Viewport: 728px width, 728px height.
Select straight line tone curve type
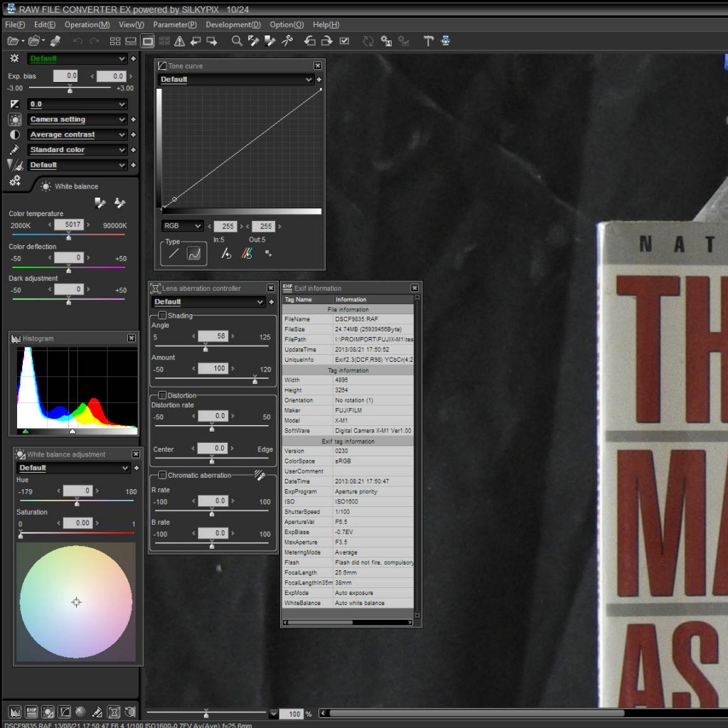[173, 254]
